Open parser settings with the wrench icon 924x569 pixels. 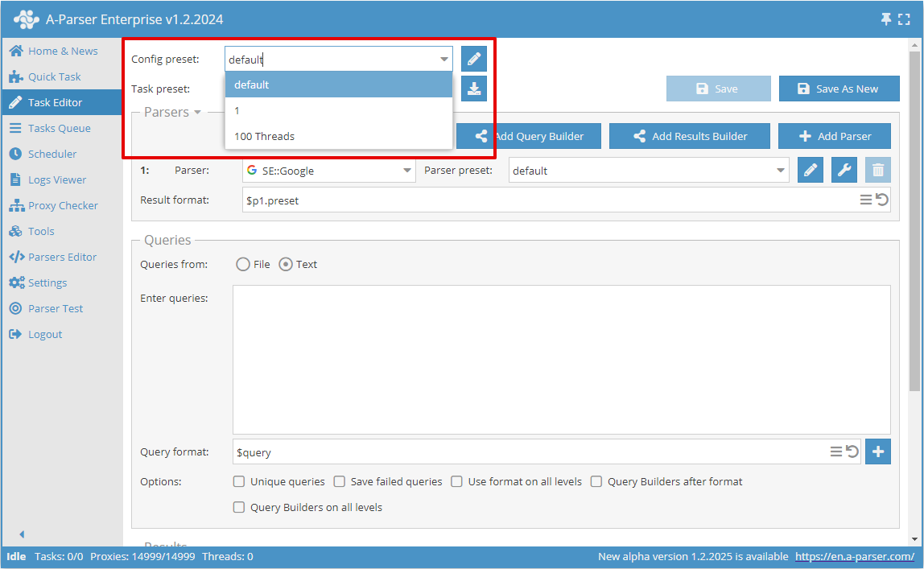tap(844, 170)
